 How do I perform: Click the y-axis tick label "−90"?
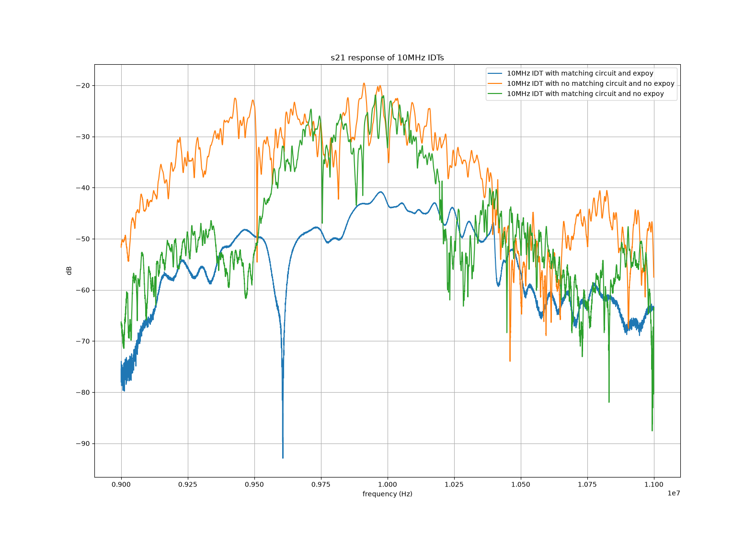point(82,443)
